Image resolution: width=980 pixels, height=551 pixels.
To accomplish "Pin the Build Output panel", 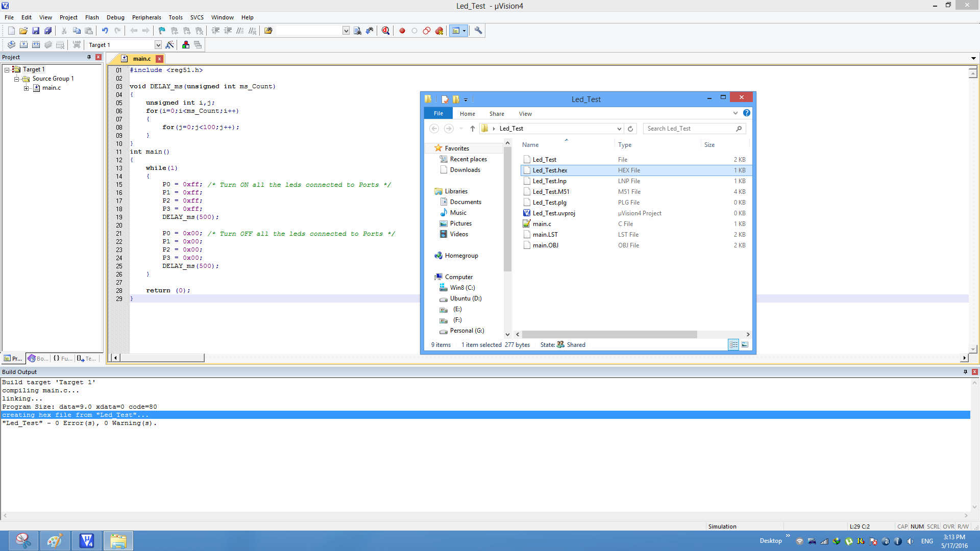I will click(x=965, y=372).
